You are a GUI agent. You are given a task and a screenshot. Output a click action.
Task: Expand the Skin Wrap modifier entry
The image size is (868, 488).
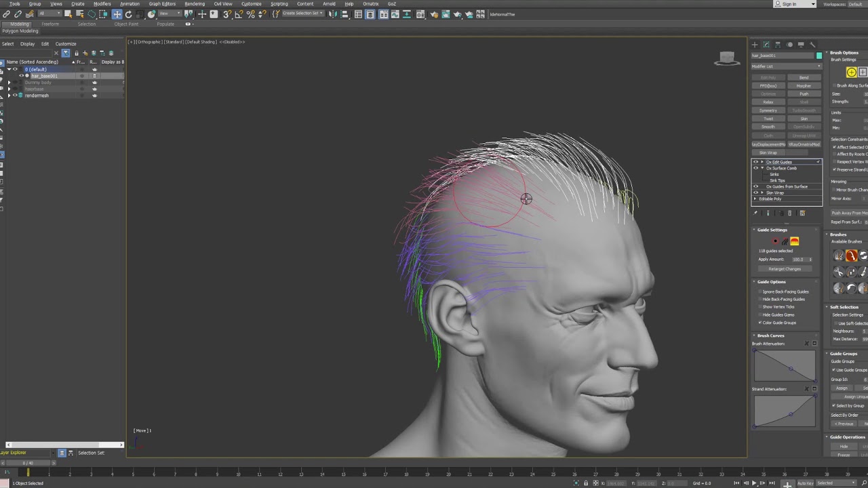point(762,192)
